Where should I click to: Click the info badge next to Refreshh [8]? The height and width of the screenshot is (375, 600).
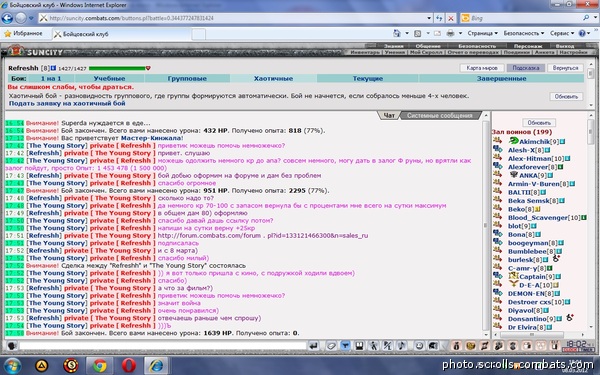pos(54,68)
